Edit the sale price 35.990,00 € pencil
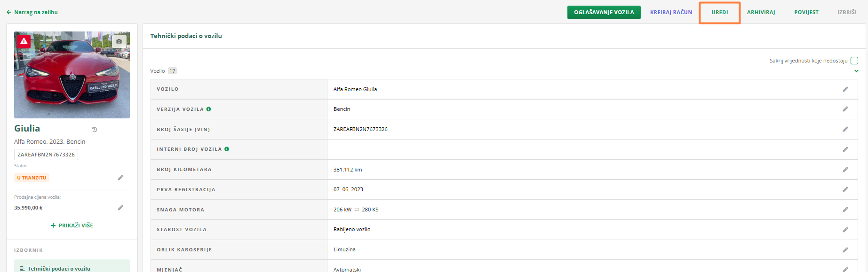The width and height of the screenshot is (868, 272). pyautogui.click(x=120, y=208)
